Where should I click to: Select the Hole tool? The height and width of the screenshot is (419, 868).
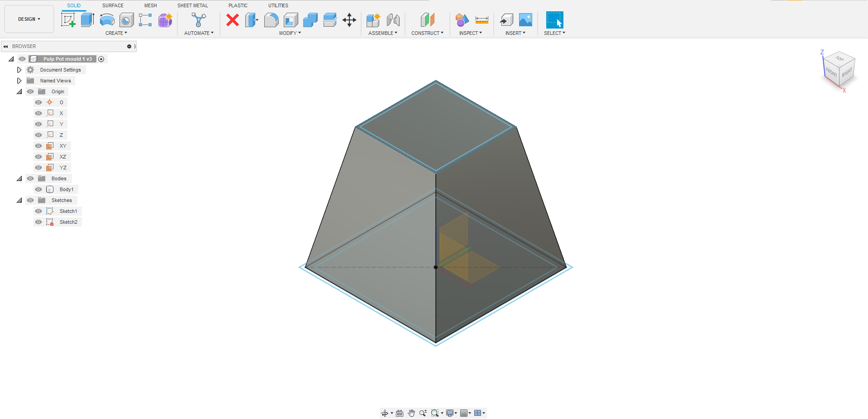[x=126, y=20]
